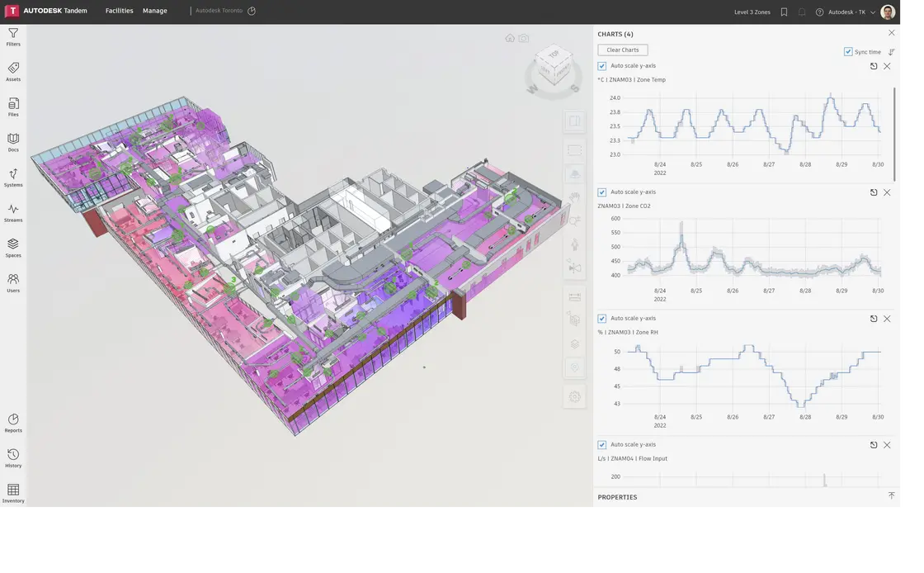Open the Filters panel in sidebar
This screenshot has width=924, height=573.
[13, 36]
